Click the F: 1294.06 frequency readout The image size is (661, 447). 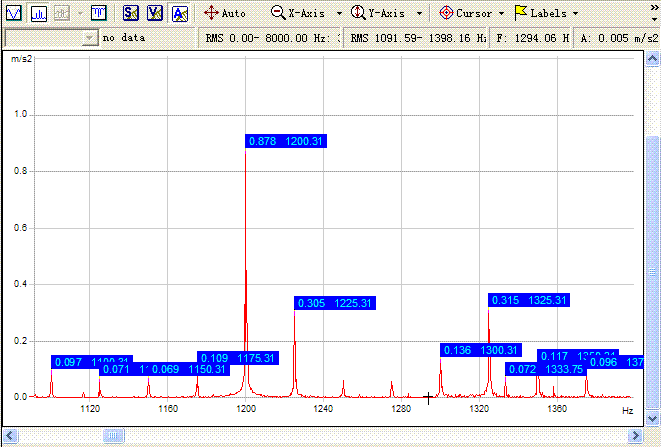[x=532, y=38]
